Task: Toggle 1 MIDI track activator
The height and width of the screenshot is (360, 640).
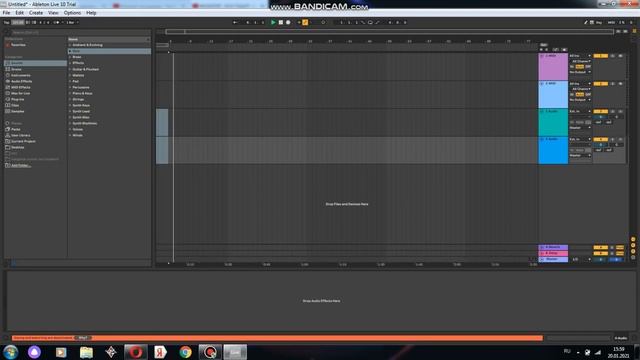Action: [x=600, y=56]
